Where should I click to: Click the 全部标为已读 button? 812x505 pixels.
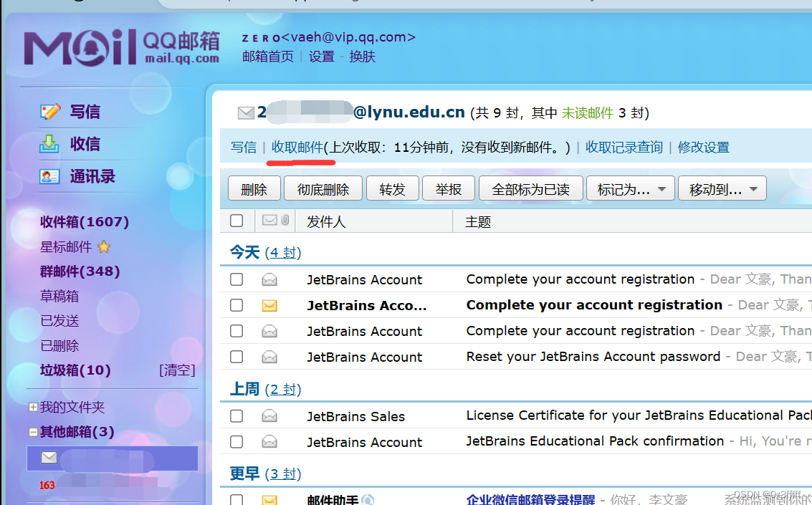click(531, 189)
